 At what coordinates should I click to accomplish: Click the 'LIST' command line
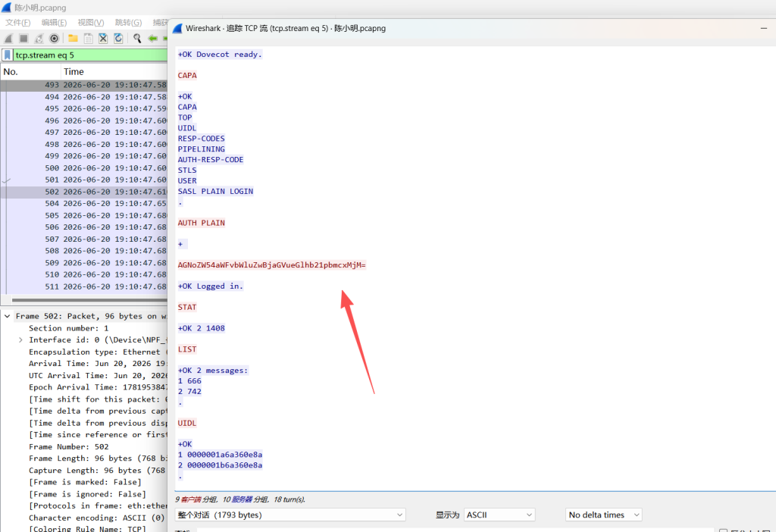point(187,349)
